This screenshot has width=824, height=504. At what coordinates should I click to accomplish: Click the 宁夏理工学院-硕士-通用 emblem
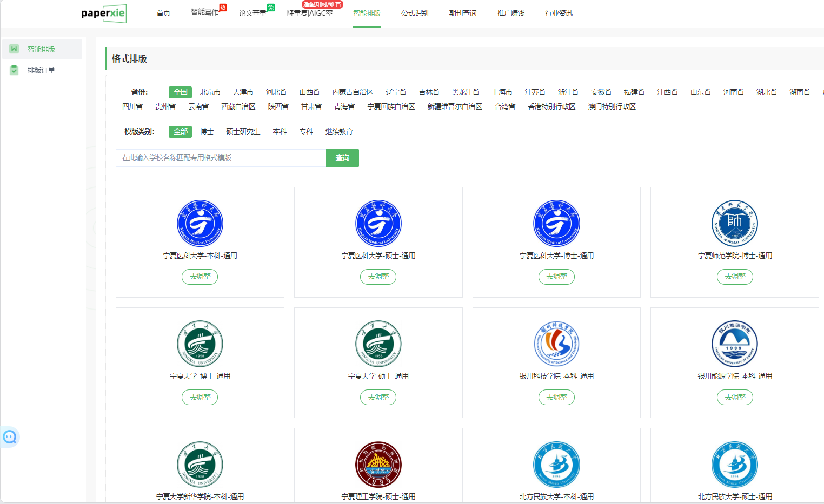click(378, 464)
